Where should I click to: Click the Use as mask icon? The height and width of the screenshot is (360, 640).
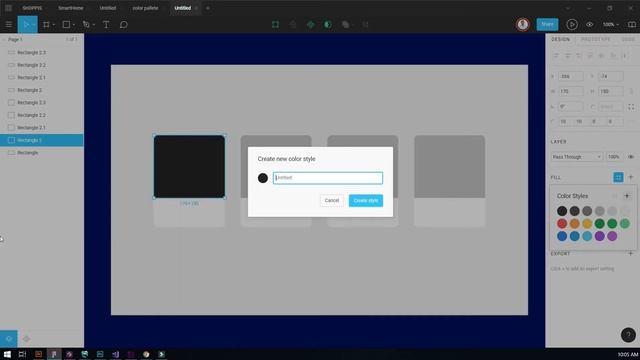[x=328, y=24]
